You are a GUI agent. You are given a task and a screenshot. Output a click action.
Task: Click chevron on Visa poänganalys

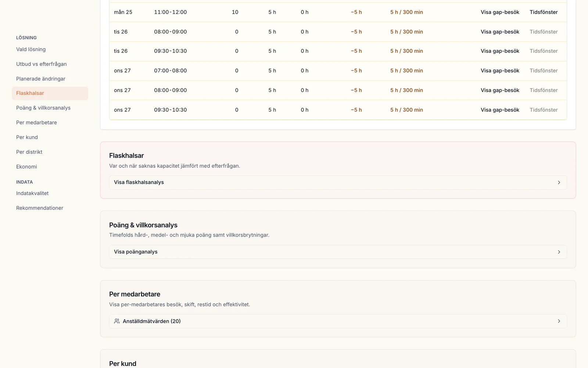[559, 252]
